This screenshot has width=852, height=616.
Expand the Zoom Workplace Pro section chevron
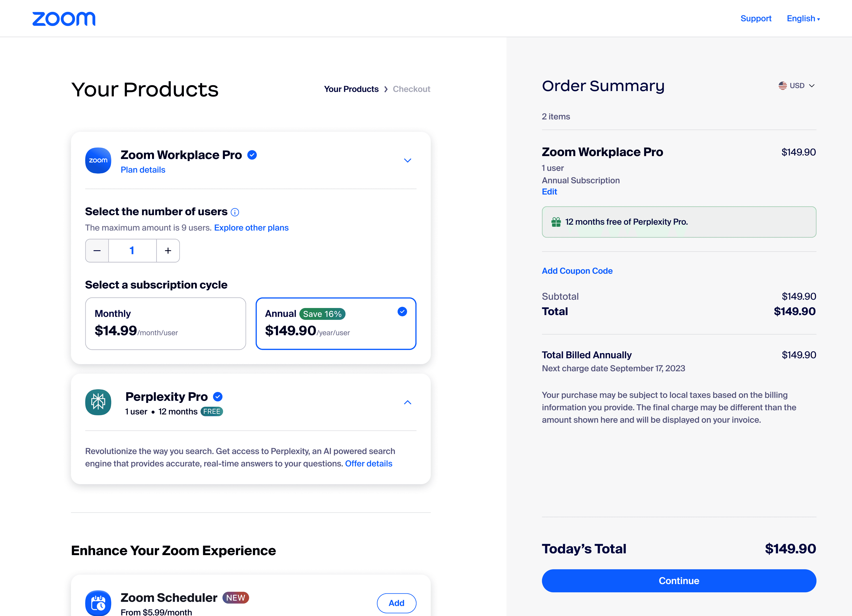pyautogui.click(x=408, y=161)
